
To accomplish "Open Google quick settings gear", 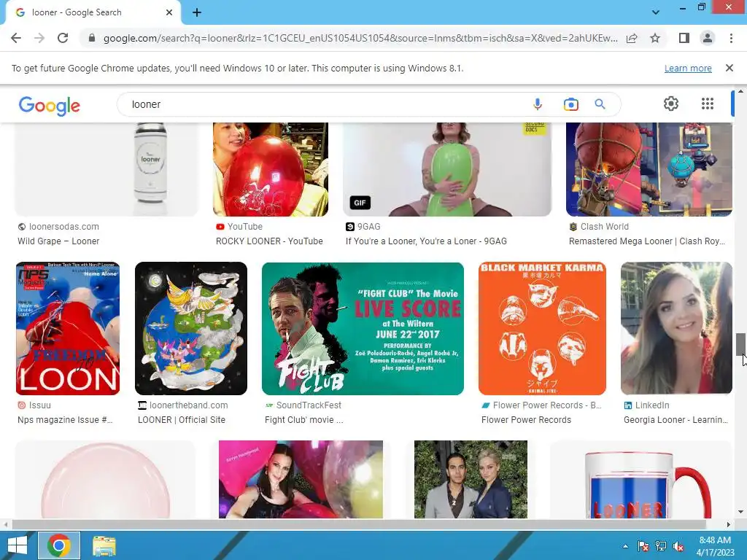I will click(671, 104).
